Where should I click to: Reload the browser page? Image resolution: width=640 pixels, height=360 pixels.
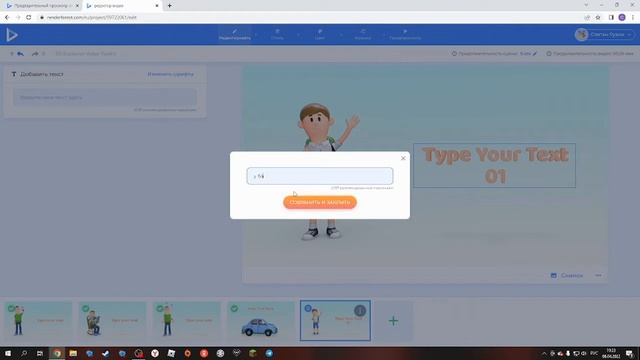tap(29, 18)
